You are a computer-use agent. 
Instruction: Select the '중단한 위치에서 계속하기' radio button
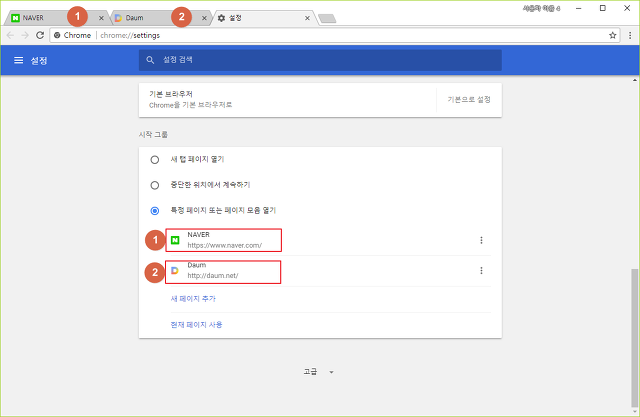click(x=155, y=185)
